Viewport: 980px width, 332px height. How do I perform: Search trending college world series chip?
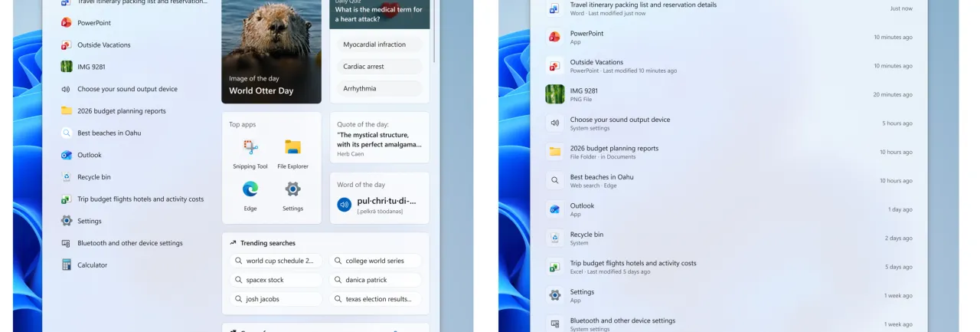[376, 261]
